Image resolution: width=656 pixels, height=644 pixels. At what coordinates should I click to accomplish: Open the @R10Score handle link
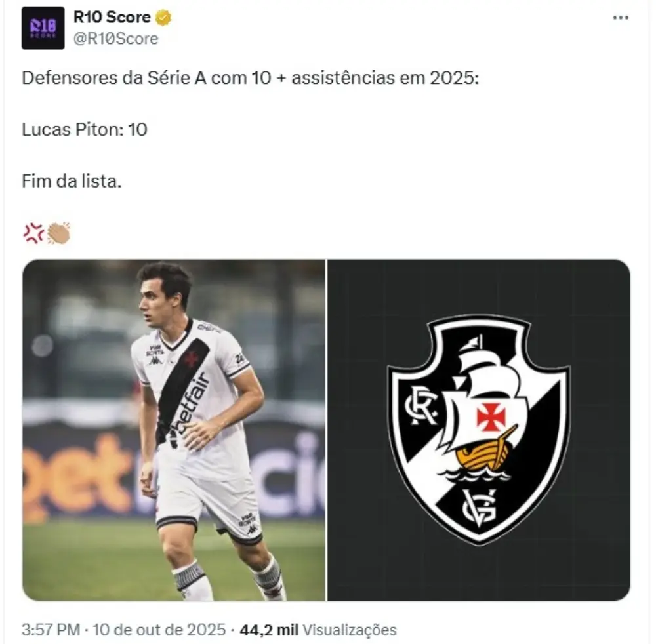pos(116,39)
